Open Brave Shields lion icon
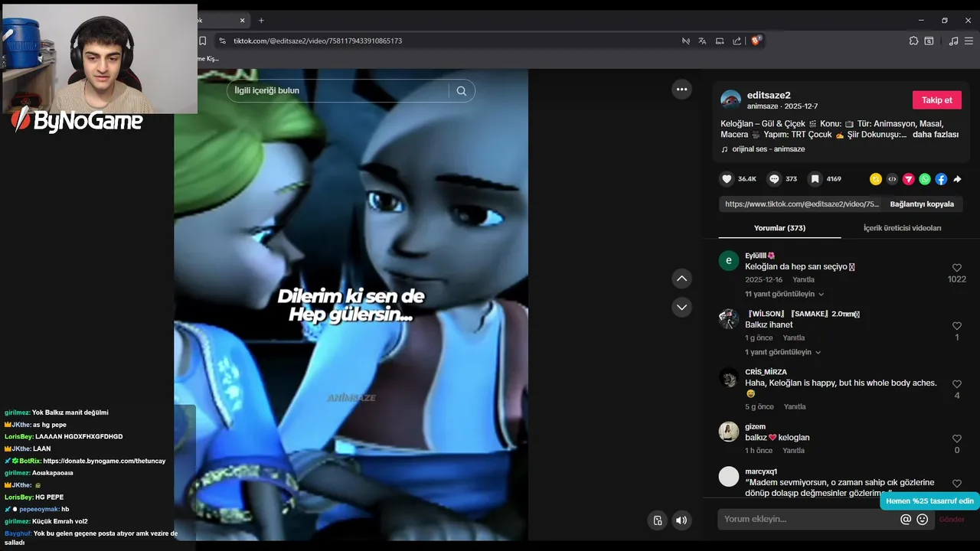 [756, 41]
